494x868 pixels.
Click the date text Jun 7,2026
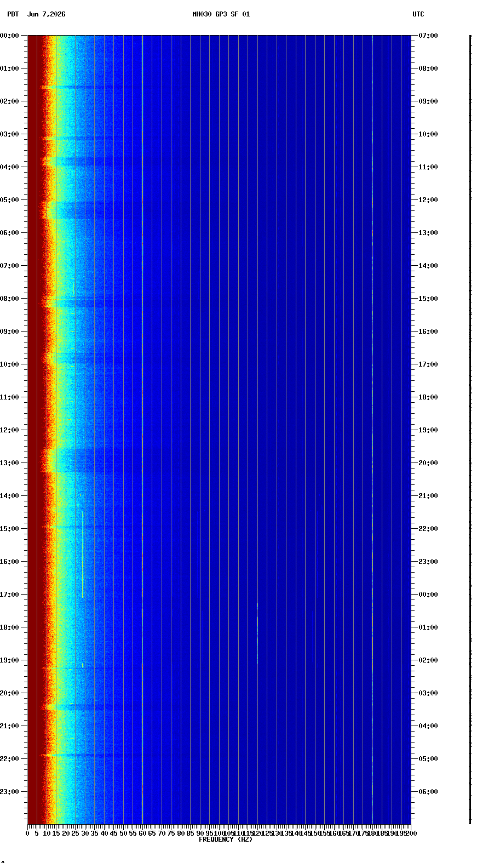[46, 14]
